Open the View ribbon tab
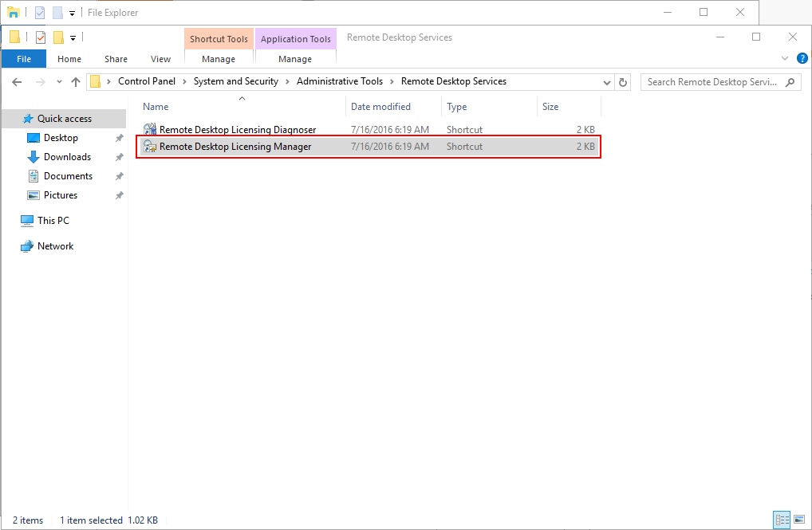 [x=160, y=59]
